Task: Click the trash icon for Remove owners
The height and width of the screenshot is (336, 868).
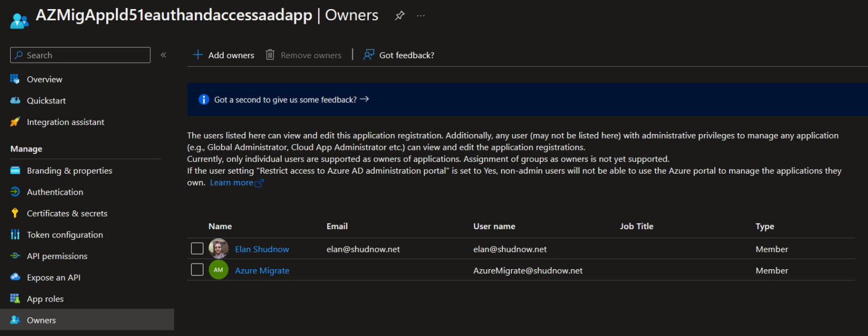Action: [x=270, y=55]
